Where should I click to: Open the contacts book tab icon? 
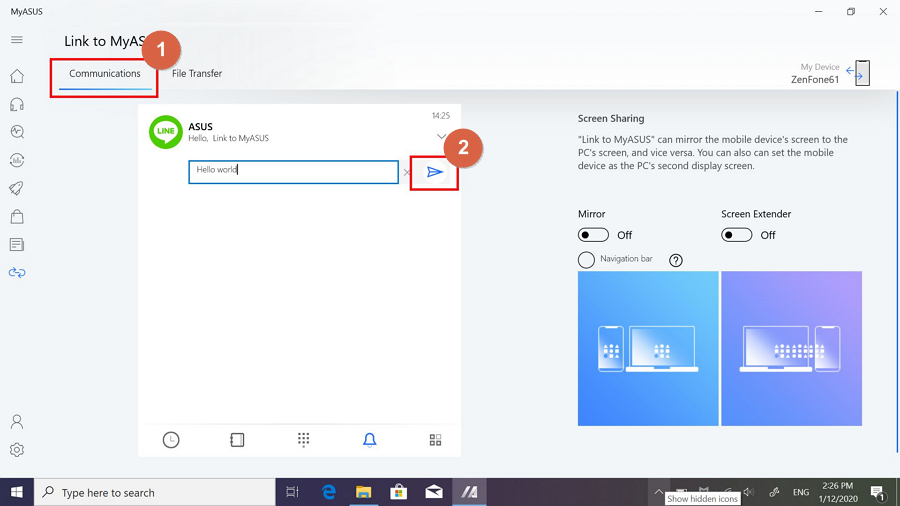click(x=237, y=440)
